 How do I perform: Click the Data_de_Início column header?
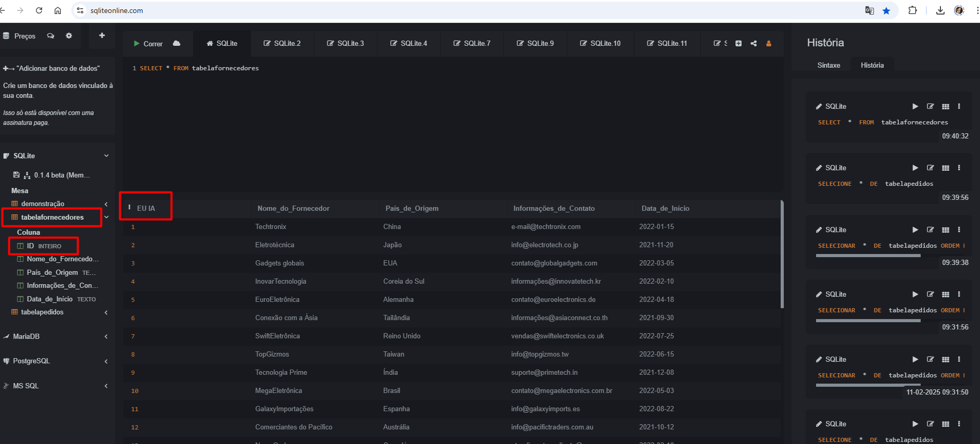(x=665, y=208)
